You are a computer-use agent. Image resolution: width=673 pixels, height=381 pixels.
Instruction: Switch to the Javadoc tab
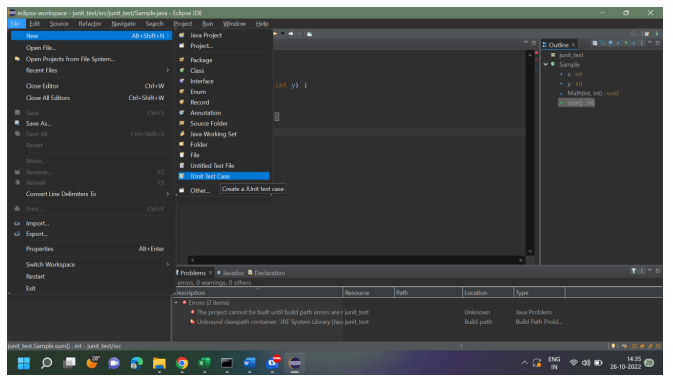tap(230, 273)
